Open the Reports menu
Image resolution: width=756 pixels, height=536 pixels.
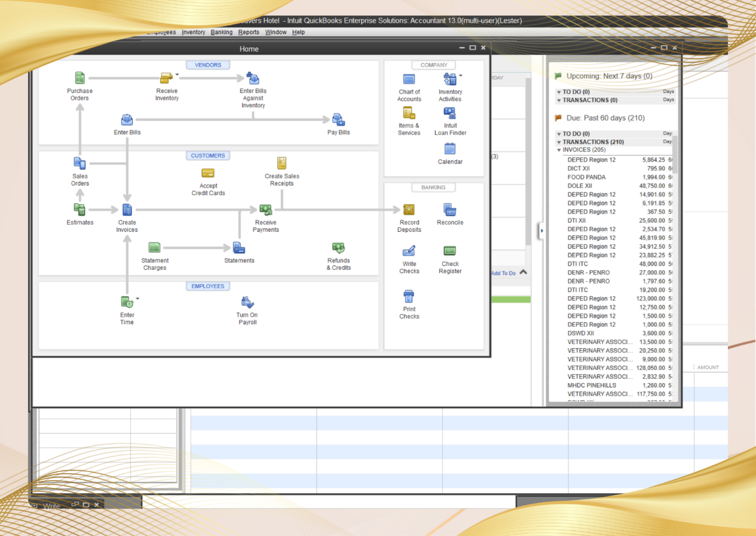pyautogui.click(x=248, y=32)
